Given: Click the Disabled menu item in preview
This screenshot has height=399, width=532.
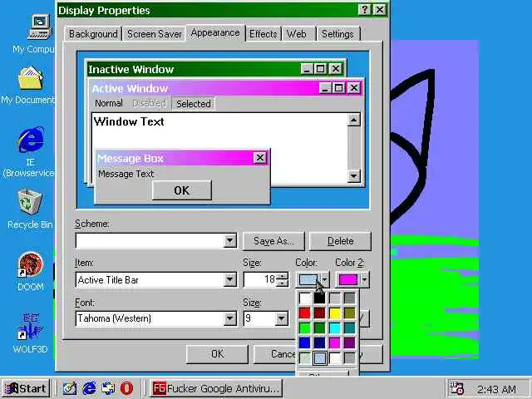Looking at the screenshot, I should coord(150,103).
